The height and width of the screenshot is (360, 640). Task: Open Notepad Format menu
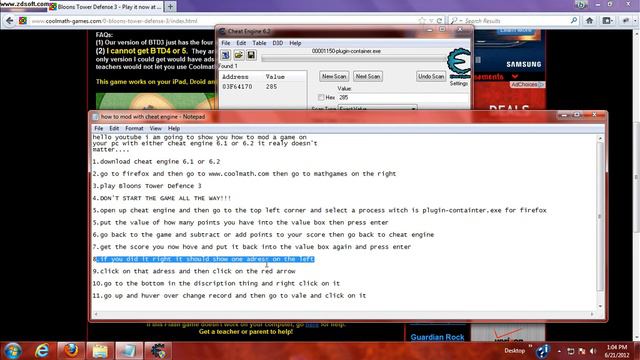pyautogui.click(x=134, y=128)
